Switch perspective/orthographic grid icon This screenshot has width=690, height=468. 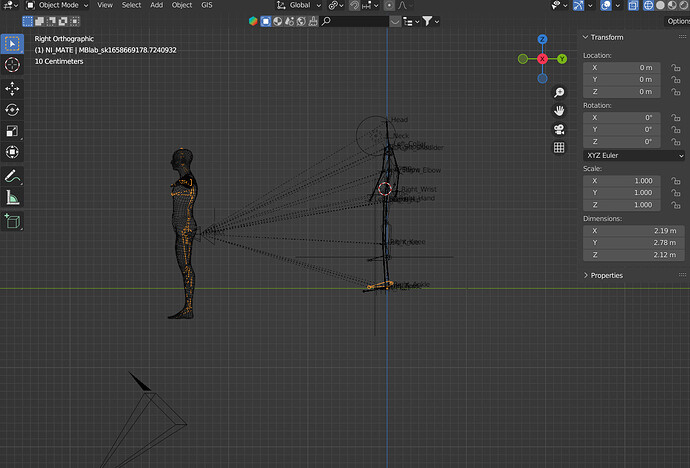(x=559, y=148)
